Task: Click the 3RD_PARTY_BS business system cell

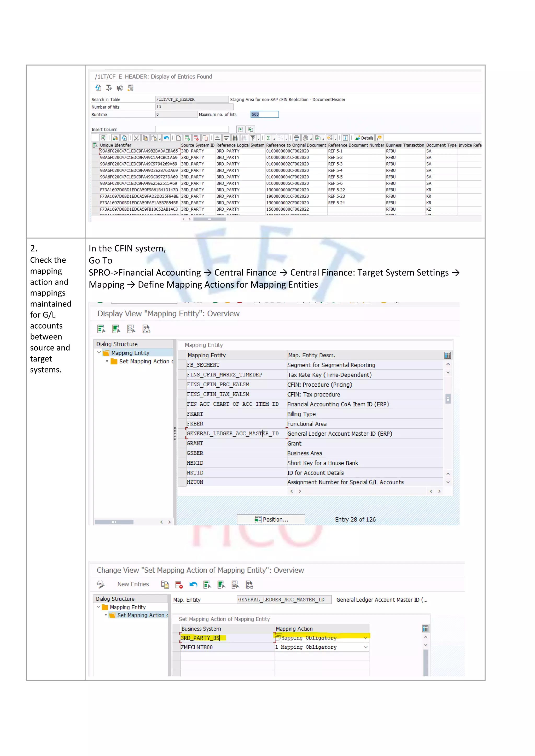Action: coord(227,638)
